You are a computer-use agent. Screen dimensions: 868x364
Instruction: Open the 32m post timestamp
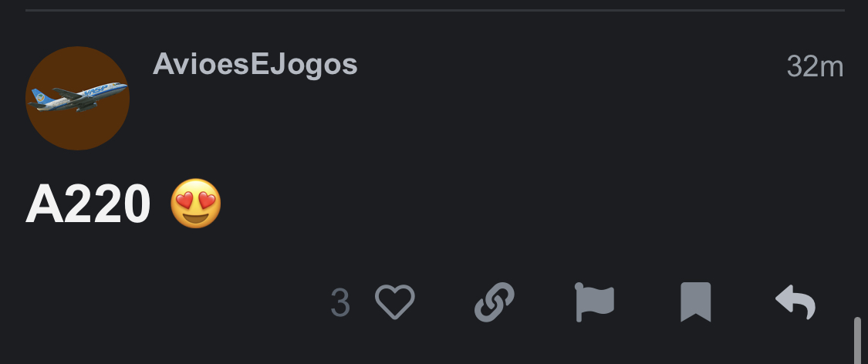815,66
